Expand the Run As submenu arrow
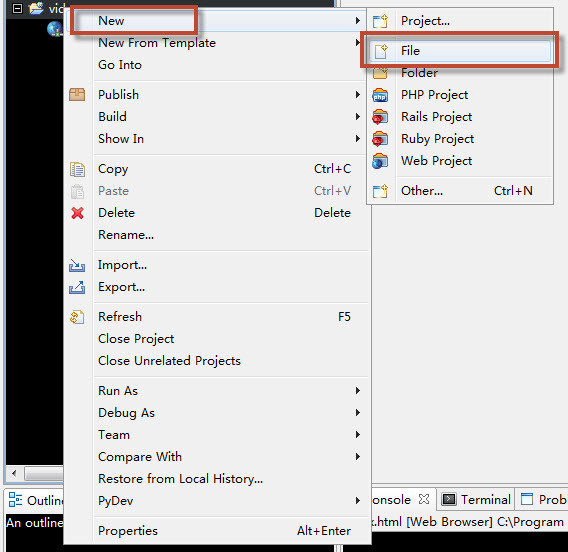Screen dimensions: 568x552 click(x=358, y=391)
